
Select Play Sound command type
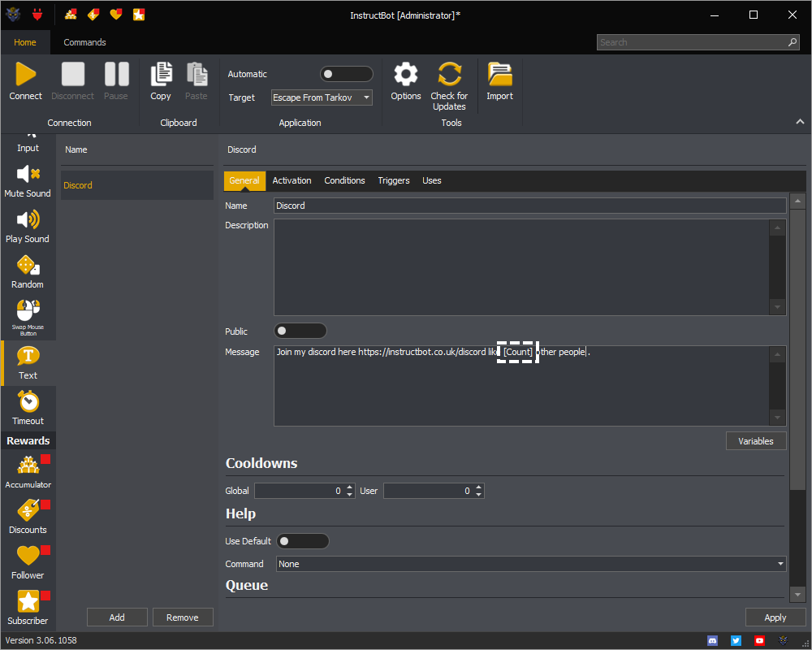28,226
